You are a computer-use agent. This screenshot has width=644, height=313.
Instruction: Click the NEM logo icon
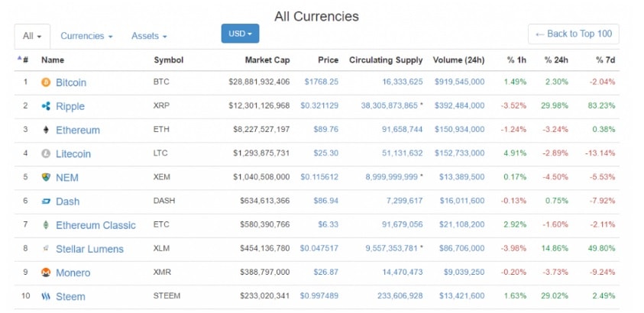(46, 178)
